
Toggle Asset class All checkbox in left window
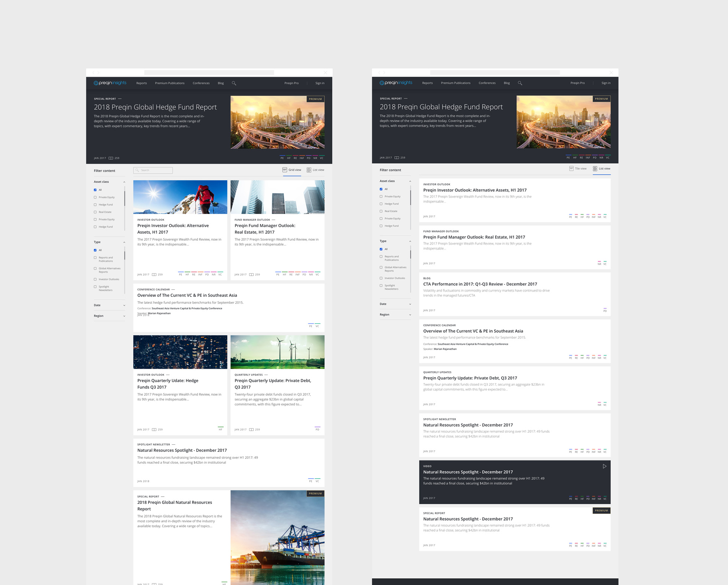coord(95,190)
